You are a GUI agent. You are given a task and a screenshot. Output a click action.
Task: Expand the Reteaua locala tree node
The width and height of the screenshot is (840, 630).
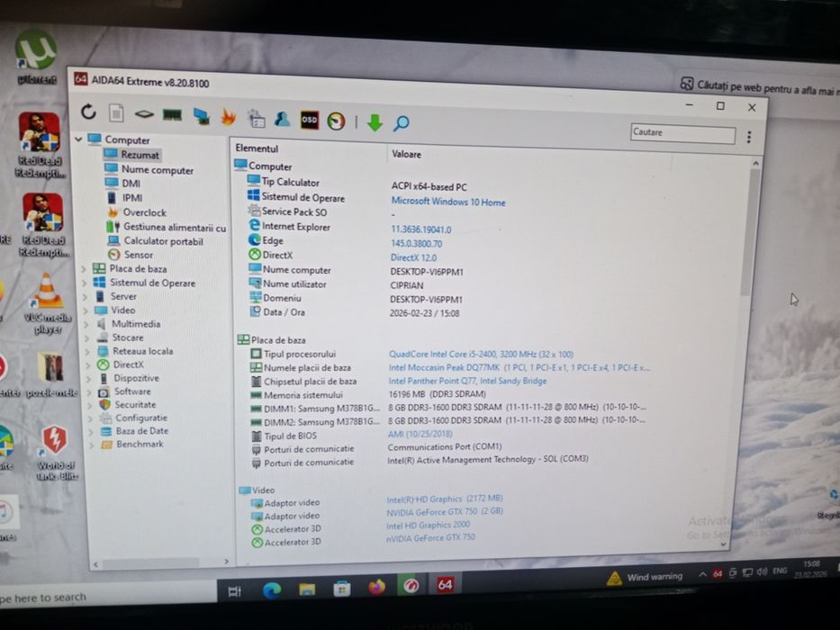[88, 351]
